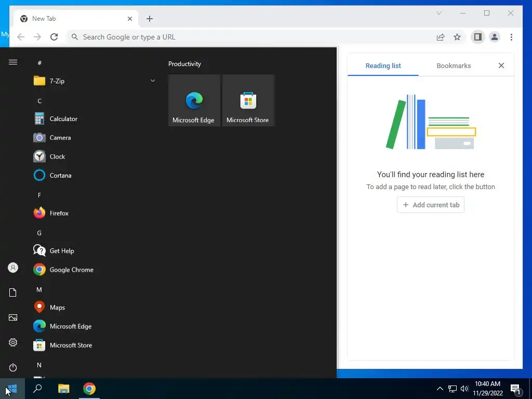The image size is (532, 399).
Task: Open the 7-Zip folder entry
Action: pyautogui.click(x=95, y=81)
